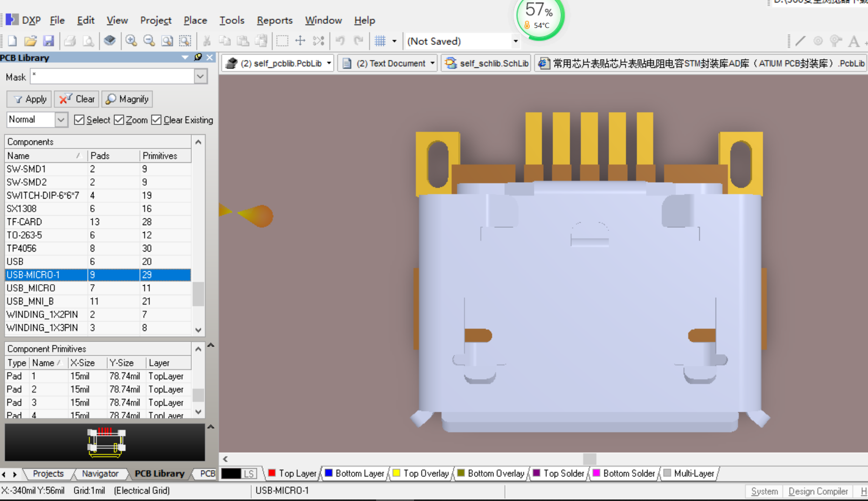Open the File menu
Image resolution: width=868 pixels, height=501 pixels.
(57, 20)
